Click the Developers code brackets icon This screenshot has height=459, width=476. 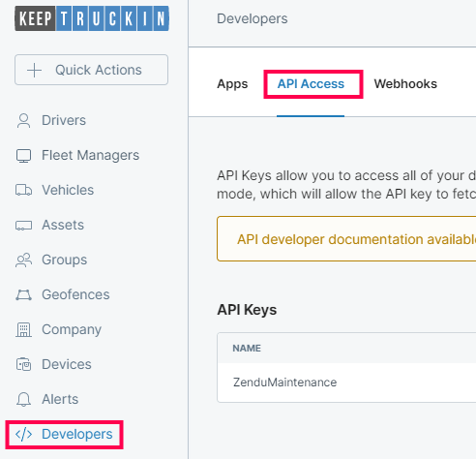click(x=23, y=435)
